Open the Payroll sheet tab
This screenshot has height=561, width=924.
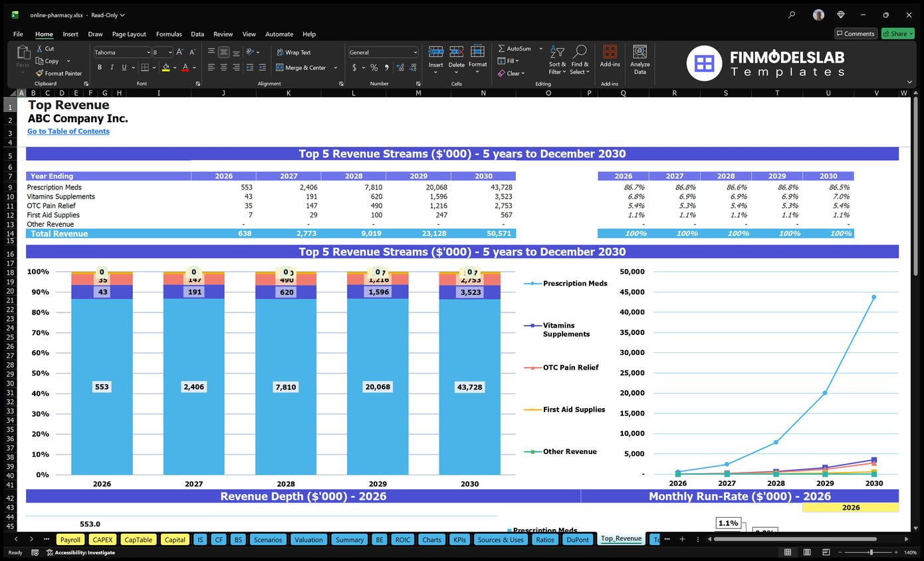70,539
